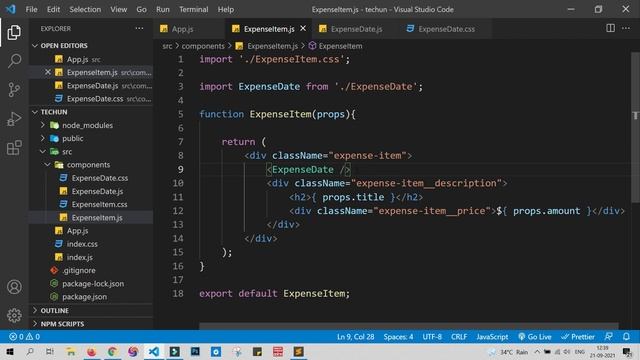
Task: Change indentation via Spaces: 4
Action: pyautogui.click(x=398, y=337)
